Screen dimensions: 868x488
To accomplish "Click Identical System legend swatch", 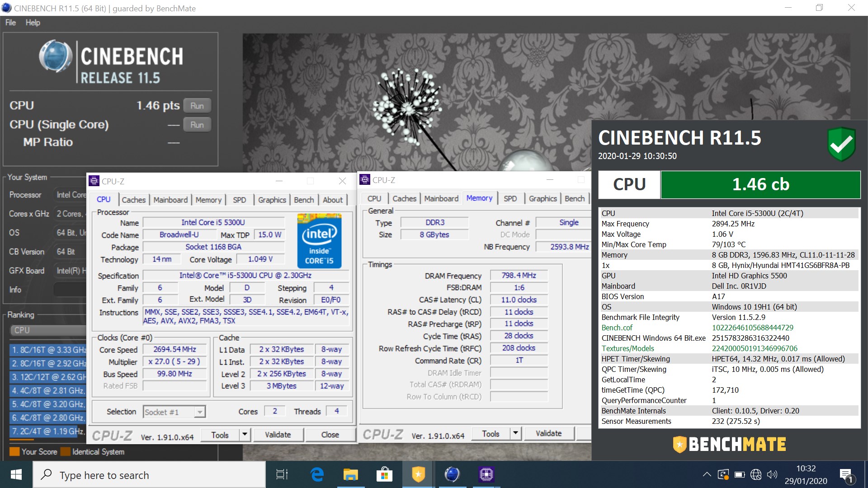I will (x=65, y=451).
